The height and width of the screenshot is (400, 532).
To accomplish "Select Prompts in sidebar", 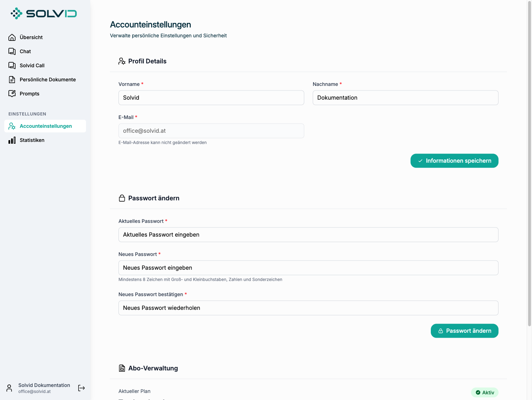I will [45, 94].
